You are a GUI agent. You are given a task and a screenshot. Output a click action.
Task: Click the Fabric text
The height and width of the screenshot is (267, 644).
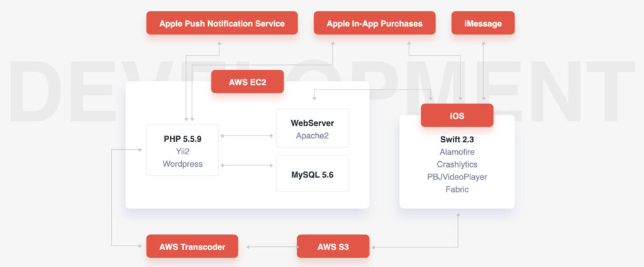[457, 190]
